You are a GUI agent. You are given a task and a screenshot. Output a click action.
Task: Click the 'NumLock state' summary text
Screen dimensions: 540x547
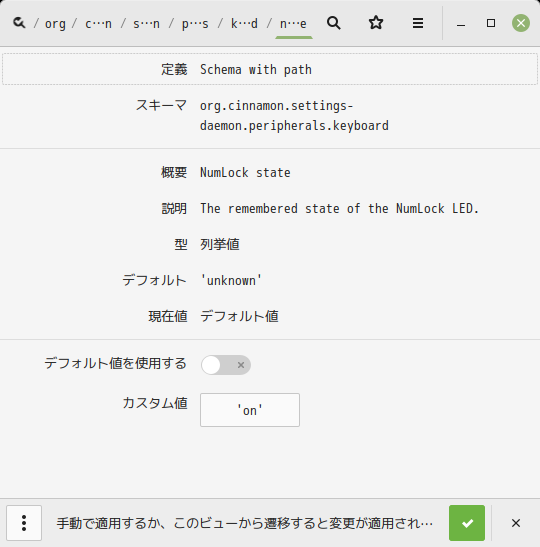pyautogui.click(x=245, y=172)
